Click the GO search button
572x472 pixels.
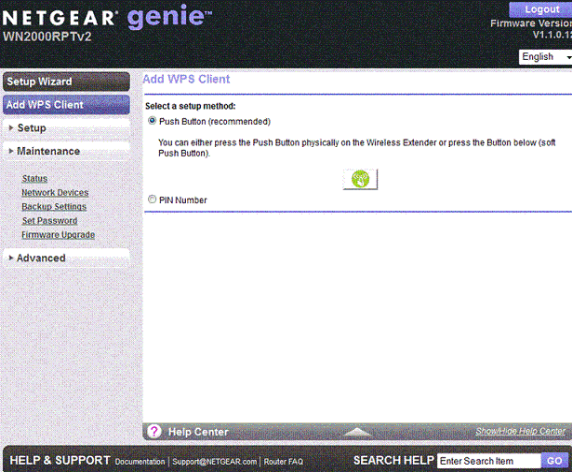(x=554, y=461)
